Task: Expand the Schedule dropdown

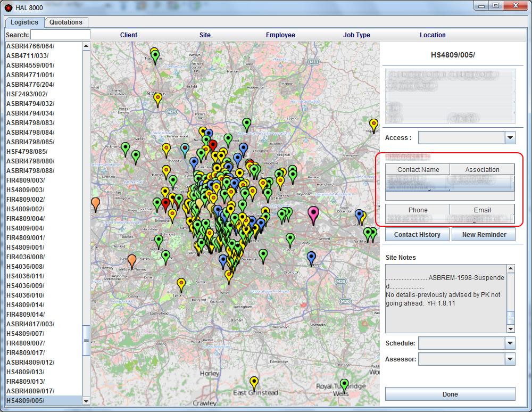Action: click(x=510, y=343)
